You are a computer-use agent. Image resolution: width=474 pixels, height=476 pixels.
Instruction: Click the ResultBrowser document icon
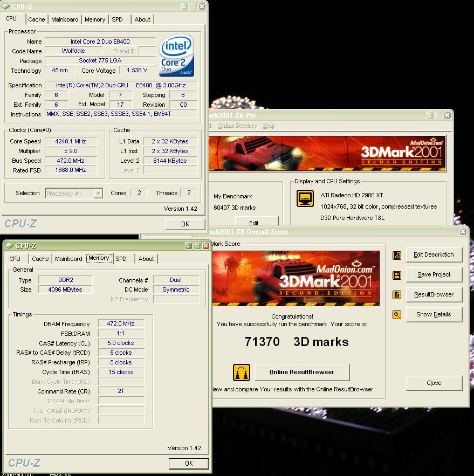(396, 294)
